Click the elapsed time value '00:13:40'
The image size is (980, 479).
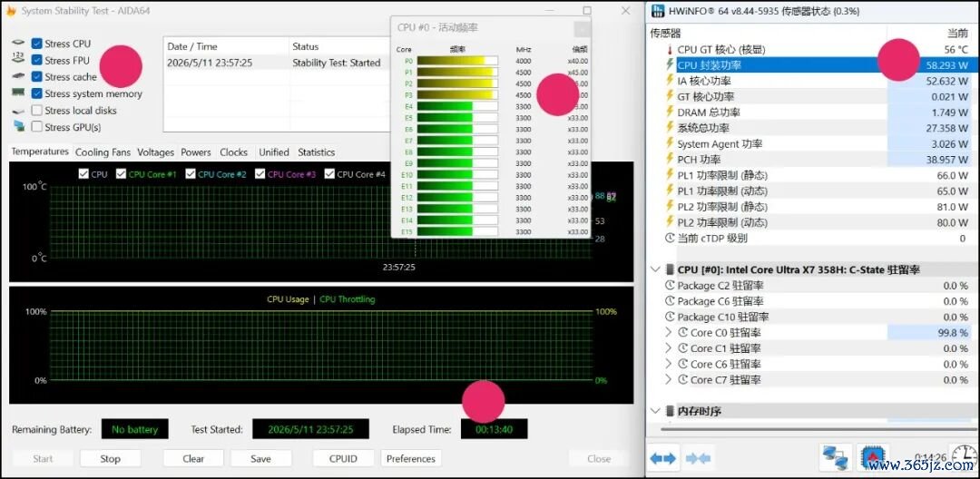pyautogui.click(x=494, y=429)
